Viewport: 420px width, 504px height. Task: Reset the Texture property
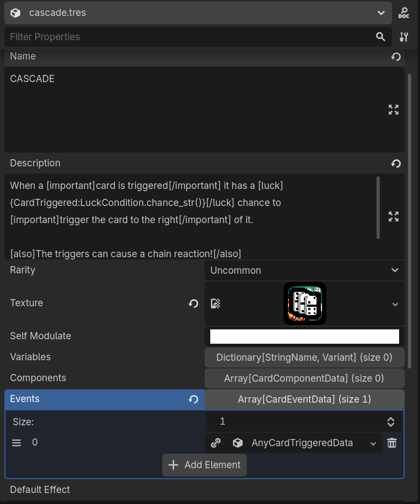point(193,304)
